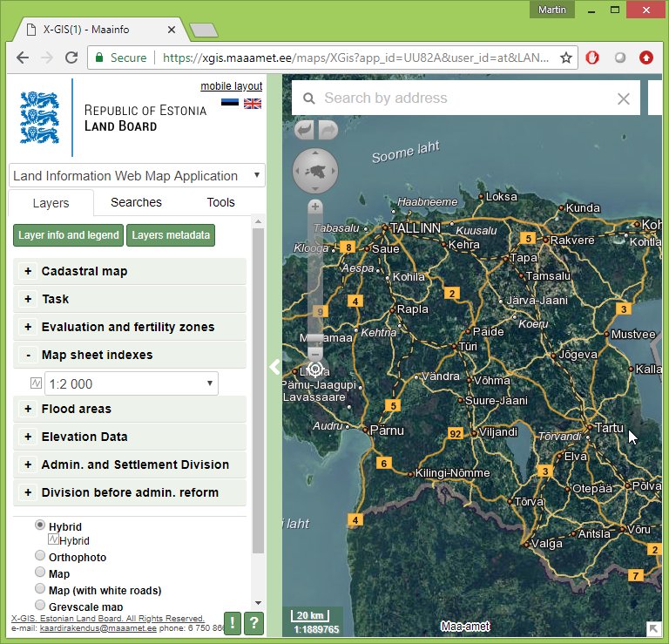
Task: Choose the Map base layer radio button
Action: pyautogui.click(x=40, y=573)
